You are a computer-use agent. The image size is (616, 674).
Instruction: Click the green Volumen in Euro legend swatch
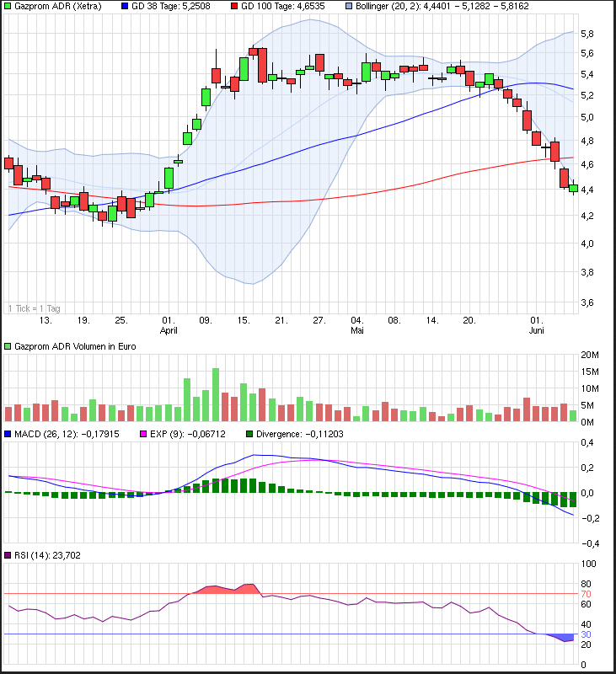tap(8, 346)
